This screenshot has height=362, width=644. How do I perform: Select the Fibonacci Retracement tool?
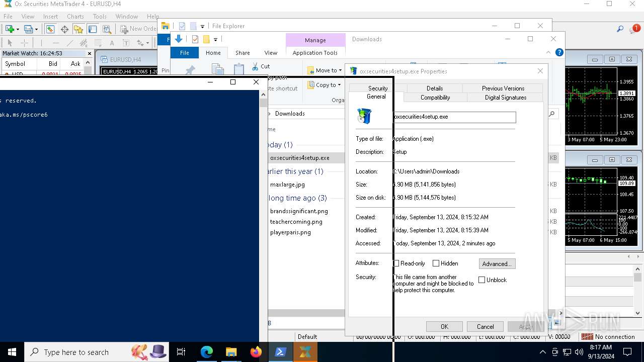[x=98, y=43]
